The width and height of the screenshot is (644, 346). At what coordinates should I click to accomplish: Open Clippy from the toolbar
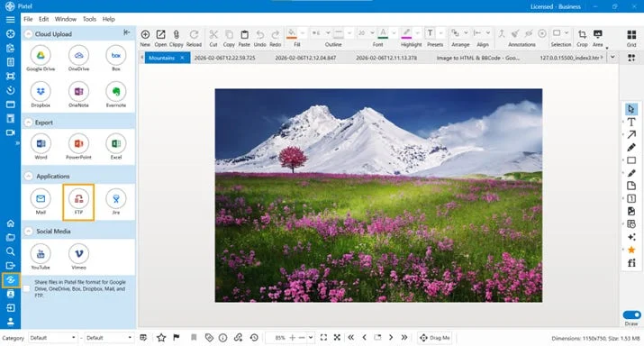(177, 38)
